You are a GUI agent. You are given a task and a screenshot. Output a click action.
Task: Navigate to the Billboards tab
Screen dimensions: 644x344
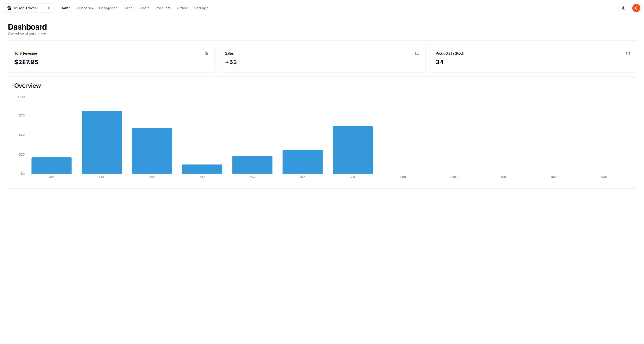(85, 8)
